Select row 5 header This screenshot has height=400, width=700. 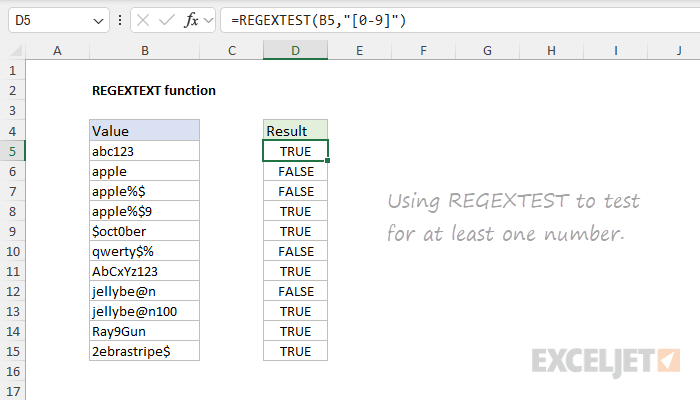point(12,151)
